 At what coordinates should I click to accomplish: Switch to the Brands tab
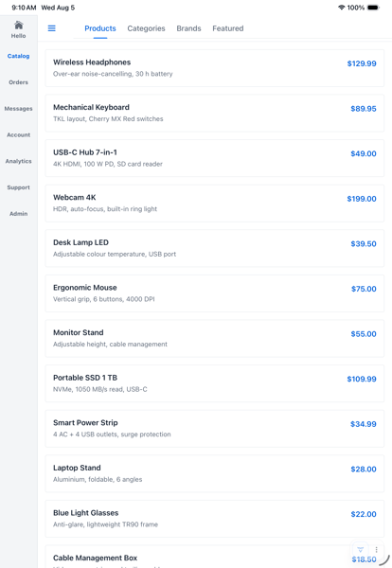tap(188, 28)
